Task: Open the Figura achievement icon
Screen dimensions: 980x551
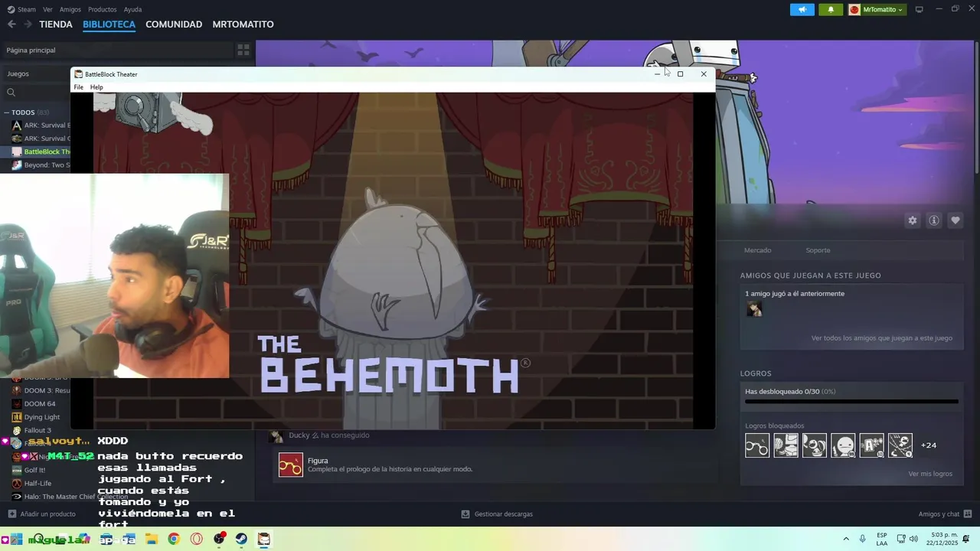Action: pyautogui.click(x=290, y=465)
